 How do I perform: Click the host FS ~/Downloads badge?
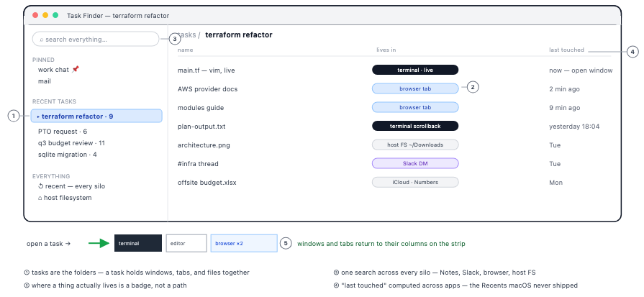pos(415,145)
